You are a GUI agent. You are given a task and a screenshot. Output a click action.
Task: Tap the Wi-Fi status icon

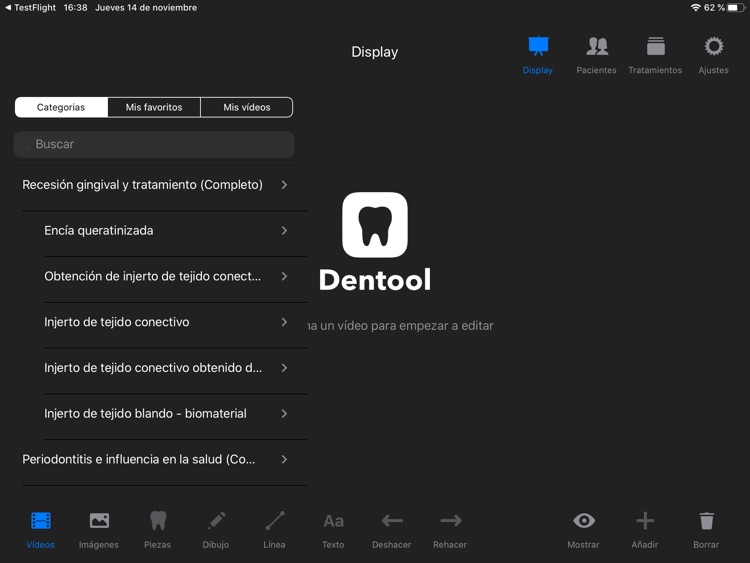coord(695,8)
